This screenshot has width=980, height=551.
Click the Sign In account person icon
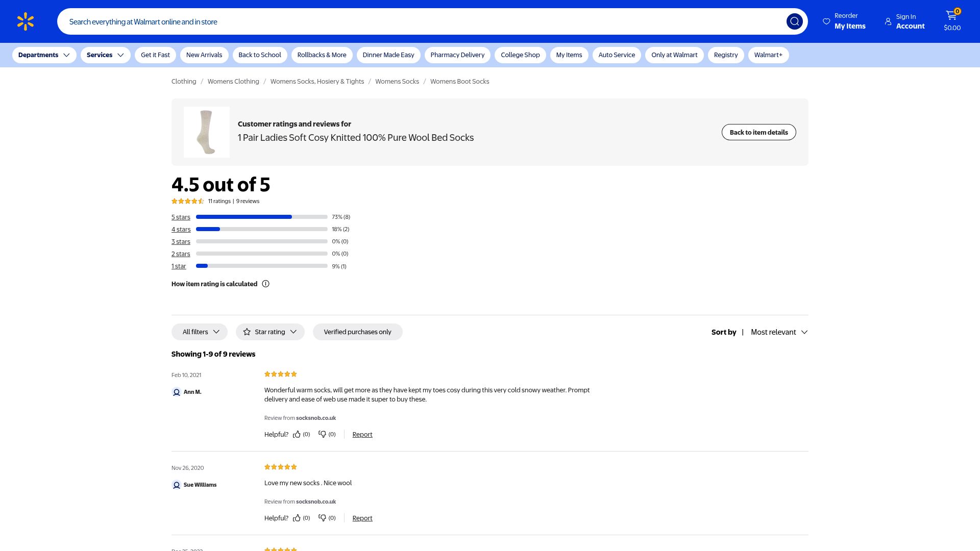pyautogui.click(x=888, y=21)
